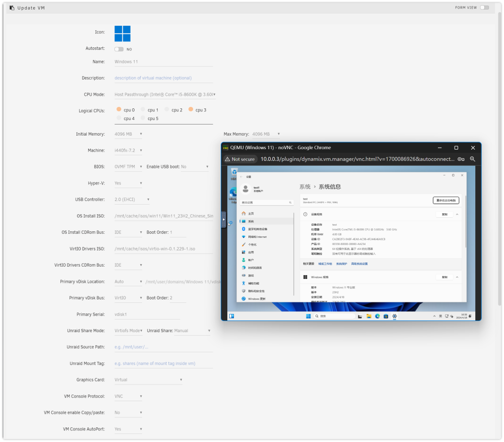Open the System protection link

[341, 264]
